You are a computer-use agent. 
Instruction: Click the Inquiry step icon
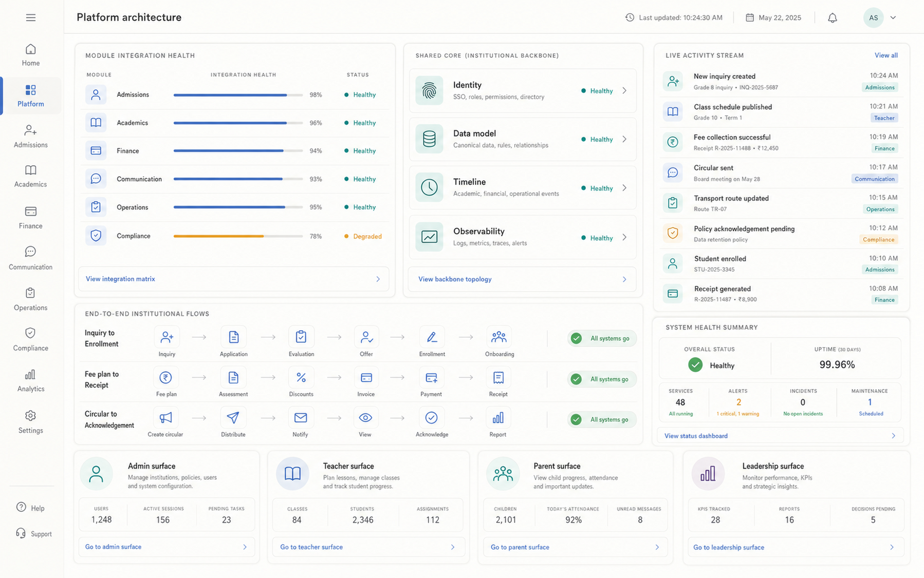tap(167, 337)
